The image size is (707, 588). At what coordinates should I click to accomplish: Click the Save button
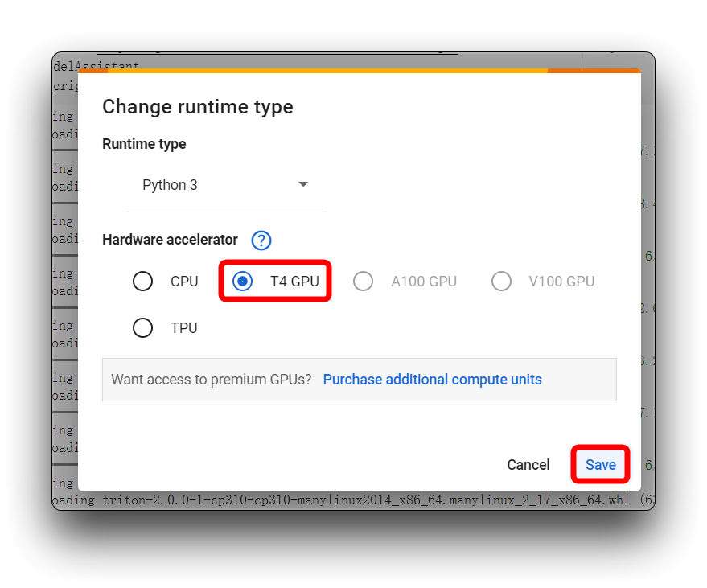click(601, 465)
